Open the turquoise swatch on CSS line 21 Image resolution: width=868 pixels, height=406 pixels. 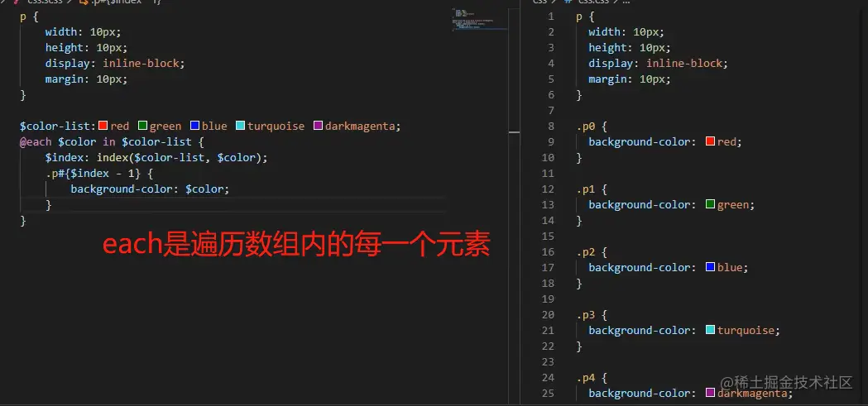pos(711,330)
